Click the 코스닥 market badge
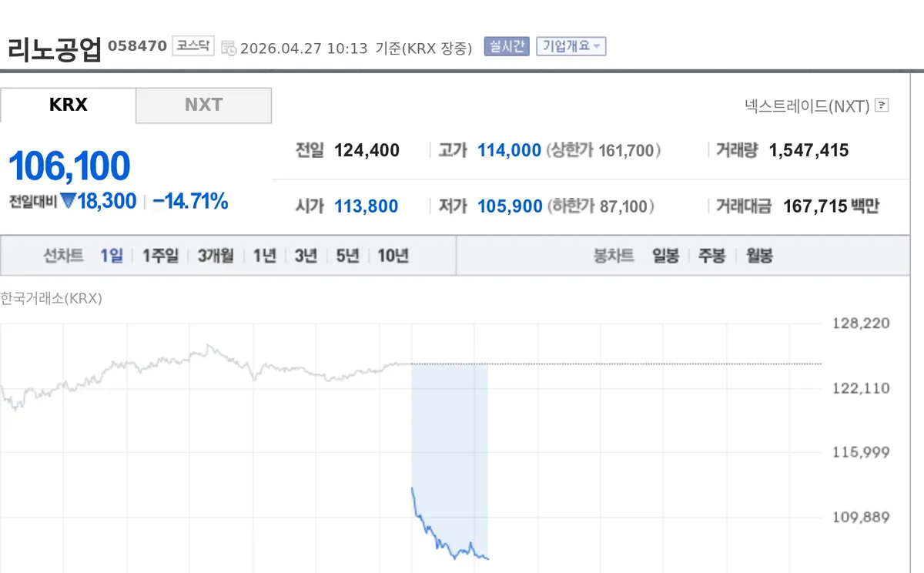Screen dimensions: 924x573 click(x=192, y=45)
